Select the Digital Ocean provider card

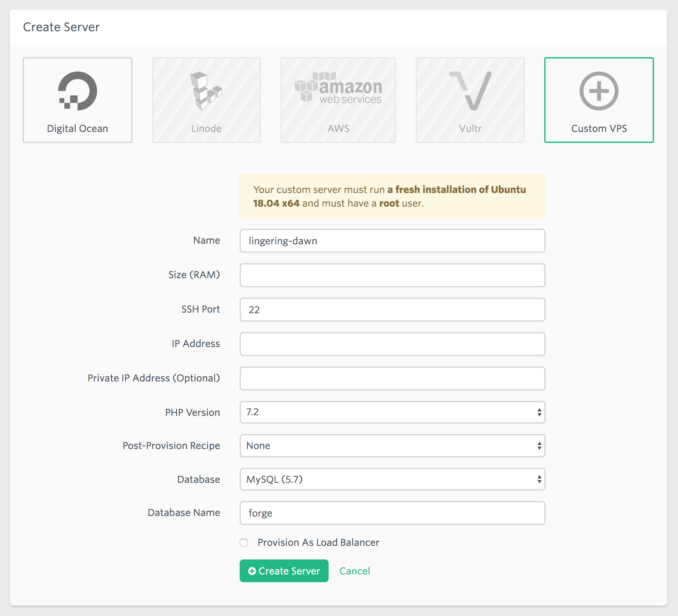[77, 100]
